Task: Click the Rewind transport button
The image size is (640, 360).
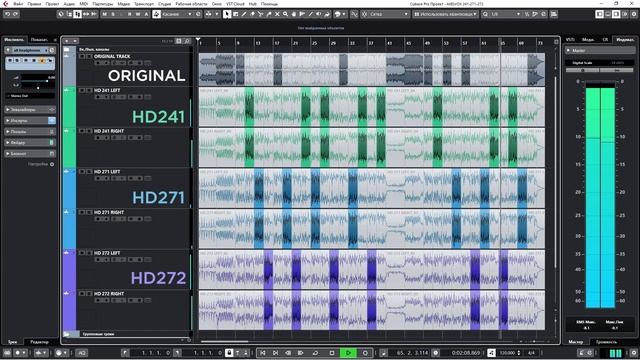Action: (288, 353)
